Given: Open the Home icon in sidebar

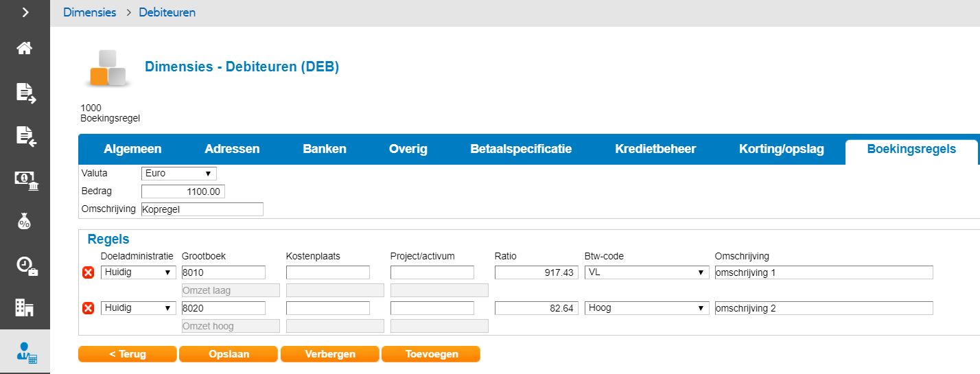Looking at the screenshot, I should pos(25,48).
